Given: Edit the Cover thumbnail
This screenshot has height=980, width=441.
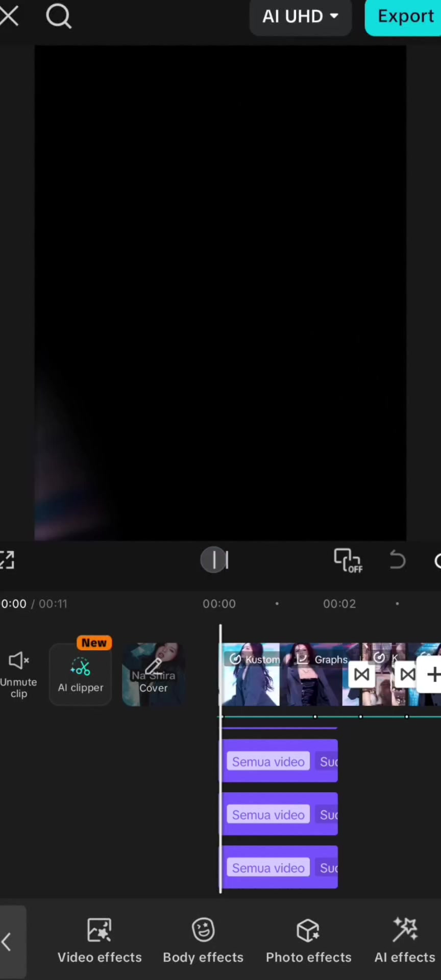Looking at the screenshot, I should [153, 674].
